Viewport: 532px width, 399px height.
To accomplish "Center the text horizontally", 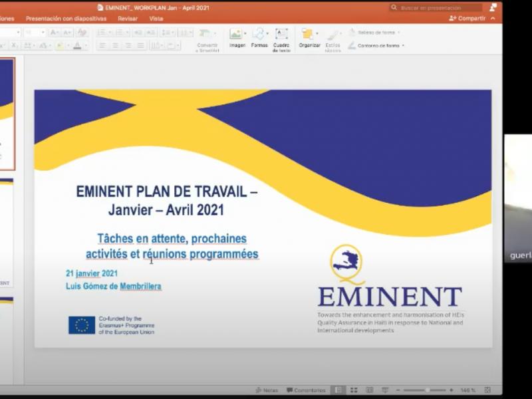I will (x=115, y=45).
